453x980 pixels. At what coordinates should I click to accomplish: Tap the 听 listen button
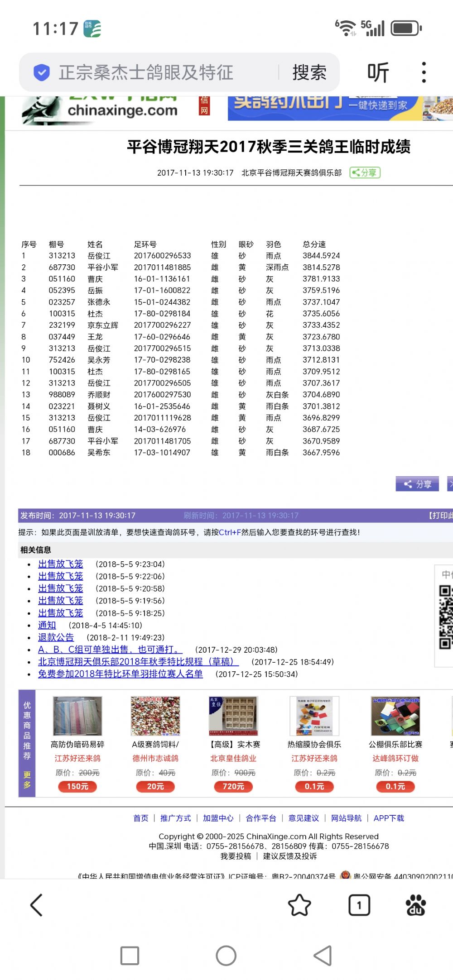pos(378,72)
